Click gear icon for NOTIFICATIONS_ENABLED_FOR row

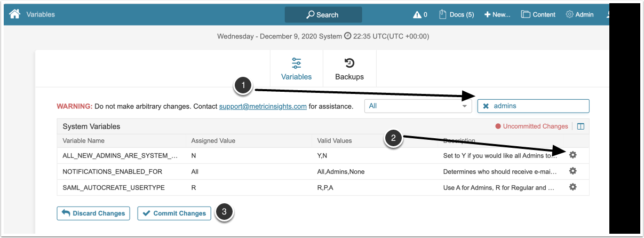pos(573,171)
